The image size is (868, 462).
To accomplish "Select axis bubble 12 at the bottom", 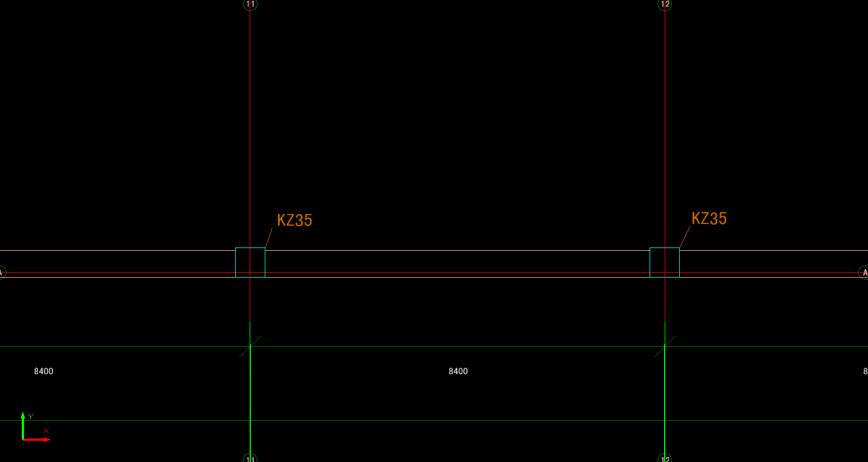I will click(x=665, y=458).
